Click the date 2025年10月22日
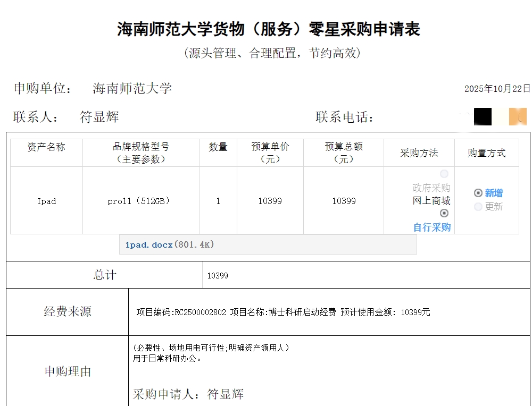The width and height of the screenshot is (532, 406). [497, 89]
